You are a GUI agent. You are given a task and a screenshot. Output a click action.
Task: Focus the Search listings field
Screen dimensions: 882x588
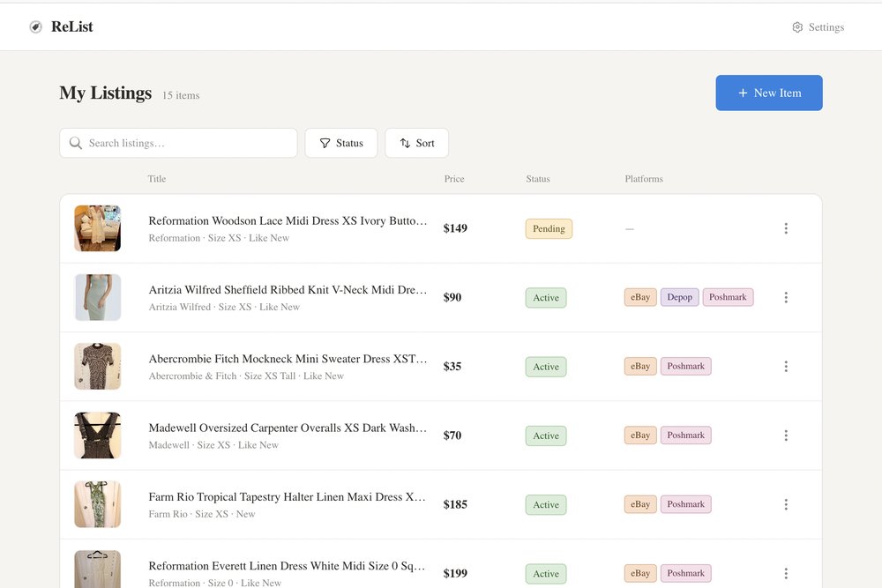[178, 143]
